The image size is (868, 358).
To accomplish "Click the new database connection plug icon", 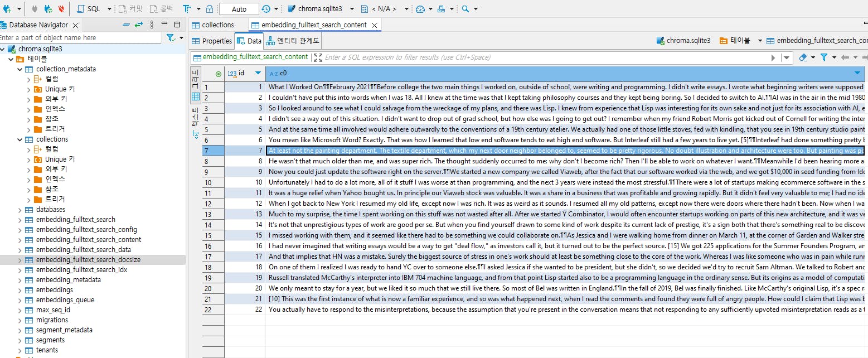I will (7, 9).
